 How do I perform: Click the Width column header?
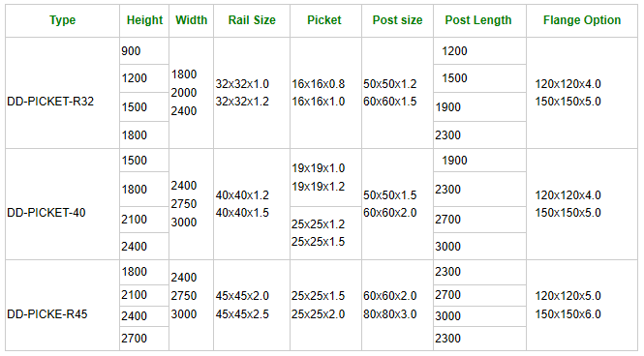[x=192, y=20]
